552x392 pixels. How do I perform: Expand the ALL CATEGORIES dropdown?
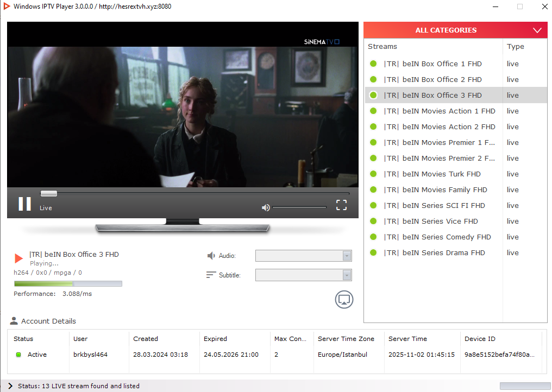537,30
